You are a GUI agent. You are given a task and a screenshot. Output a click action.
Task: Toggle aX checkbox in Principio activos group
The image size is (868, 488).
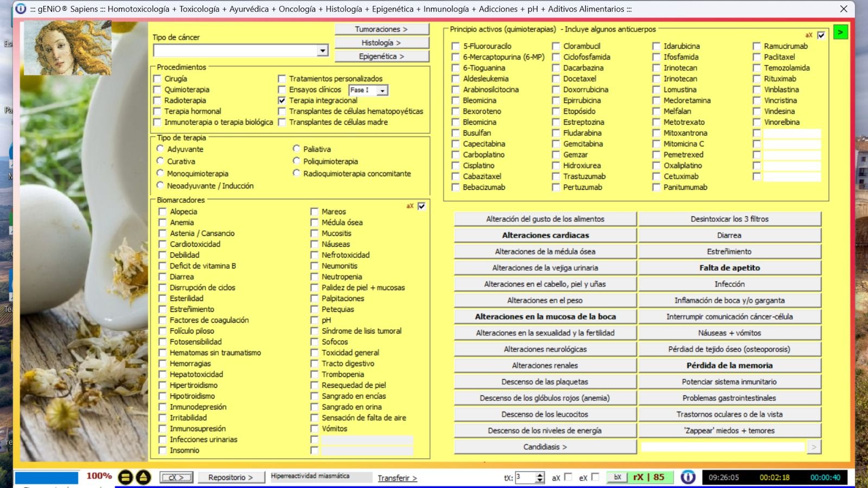pyautogui.click(x=821, y=35)
